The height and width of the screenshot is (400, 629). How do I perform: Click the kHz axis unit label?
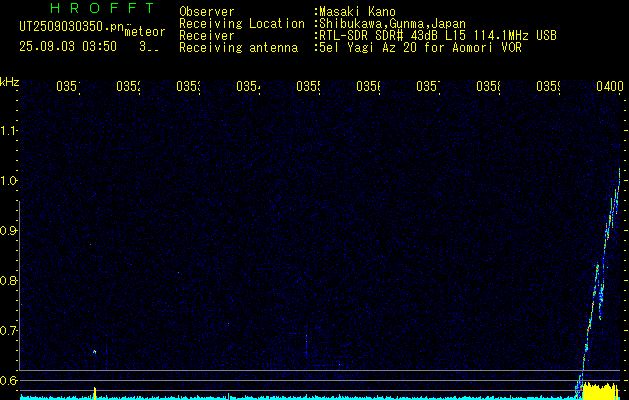pyautogui.click(x=10, y=83)
